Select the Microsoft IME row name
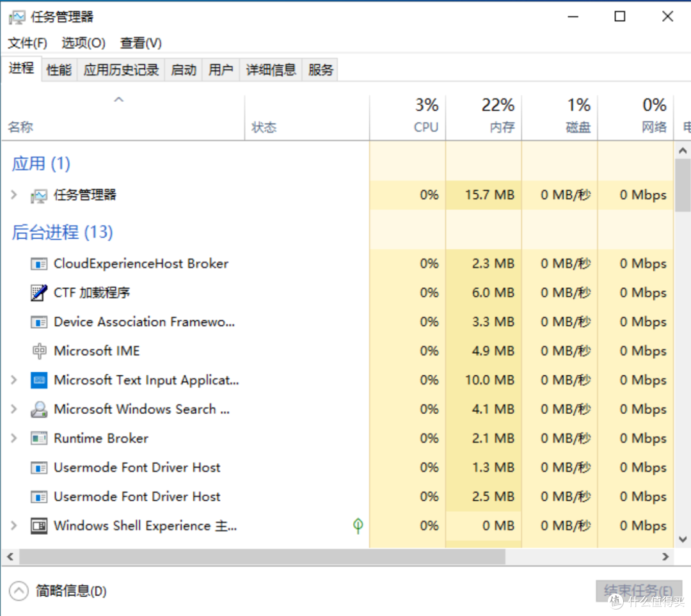The image size is (691, 616). click(97, 351)
